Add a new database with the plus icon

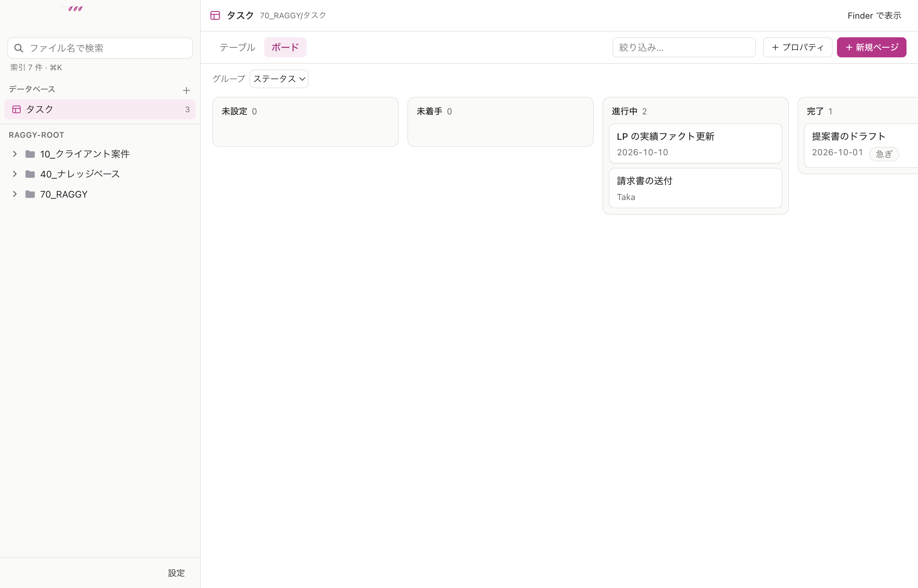186,90
